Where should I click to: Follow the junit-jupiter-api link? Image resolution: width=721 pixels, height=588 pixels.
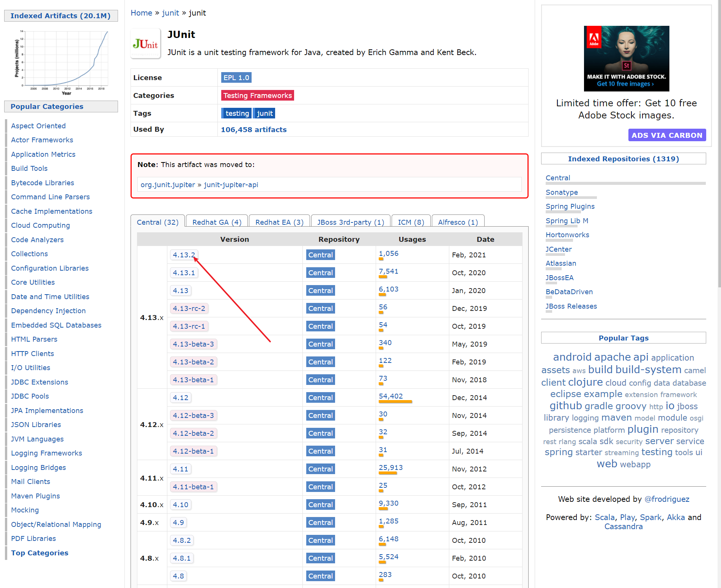point(231,184)
